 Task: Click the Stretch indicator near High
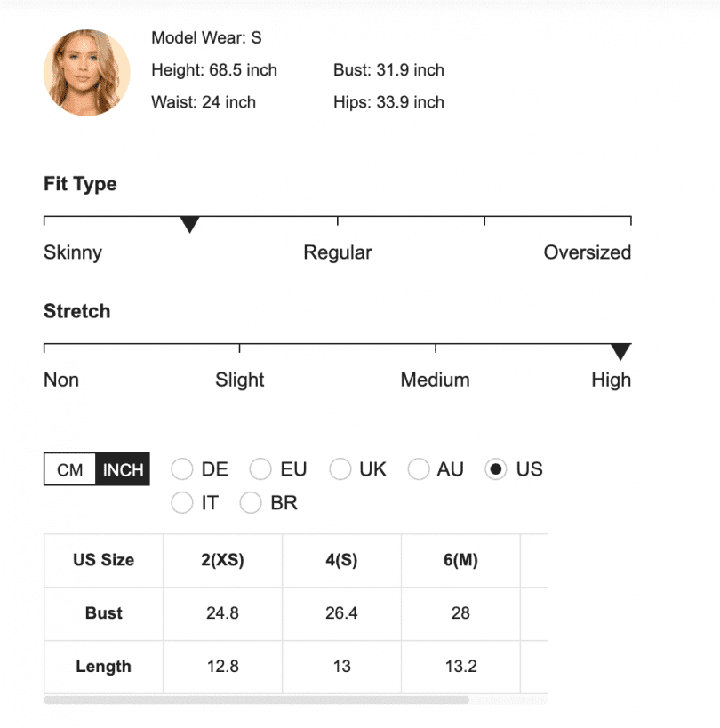click(x=620, y=351)
